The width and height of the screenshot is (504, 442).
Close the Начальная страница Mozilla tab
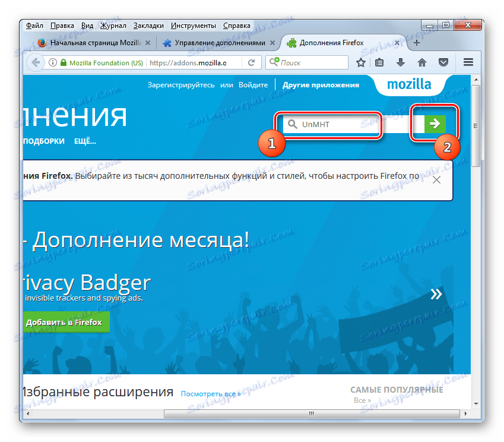[148, 43]
